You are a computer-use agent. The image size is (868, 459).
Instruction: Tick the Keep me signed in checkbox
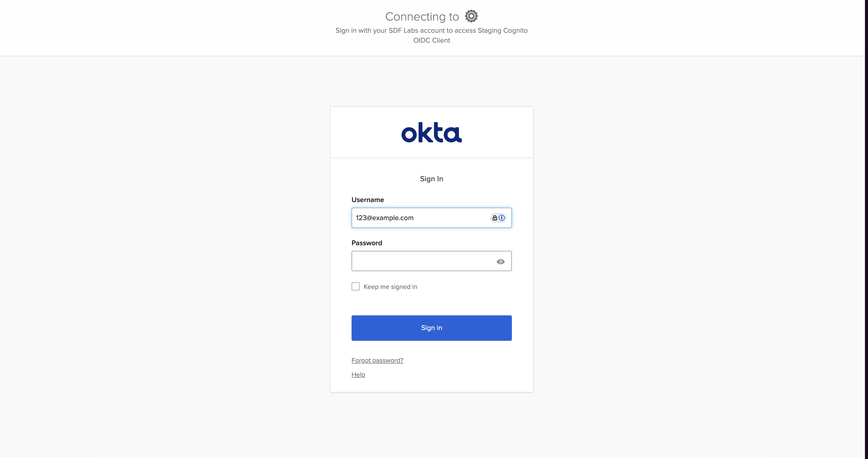[355, 286]
